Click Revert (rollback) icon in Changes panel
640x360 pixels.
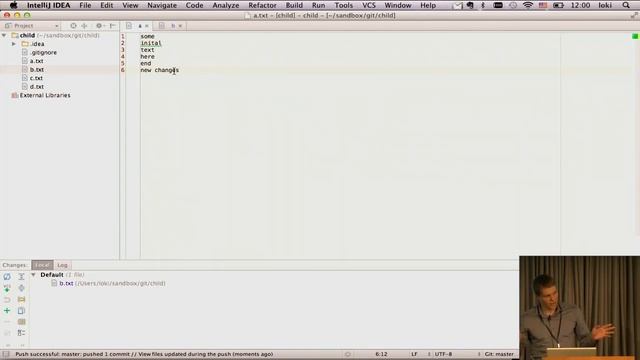coord(7,299)
